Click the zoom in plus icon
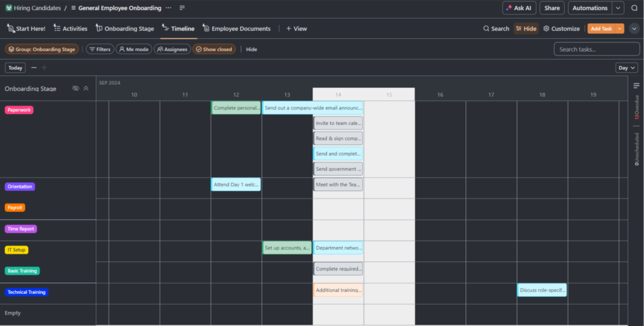Screen dimensions: 644x326 click(x=45, y=68)
